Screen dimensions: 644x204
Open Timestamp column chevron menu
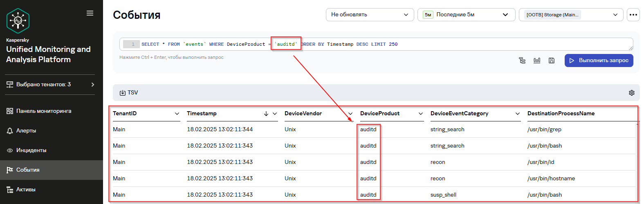pyautogui.click(x=275, y=114)
